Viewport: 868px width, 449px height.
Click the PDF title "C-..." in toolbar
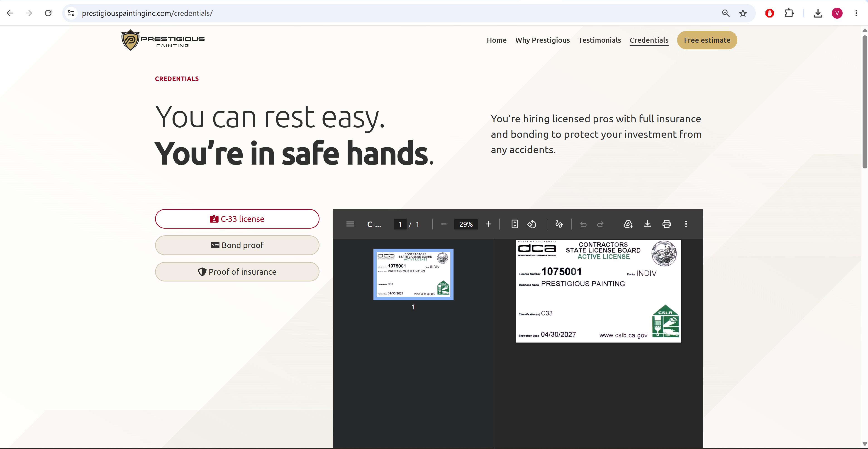click(374, 224)
